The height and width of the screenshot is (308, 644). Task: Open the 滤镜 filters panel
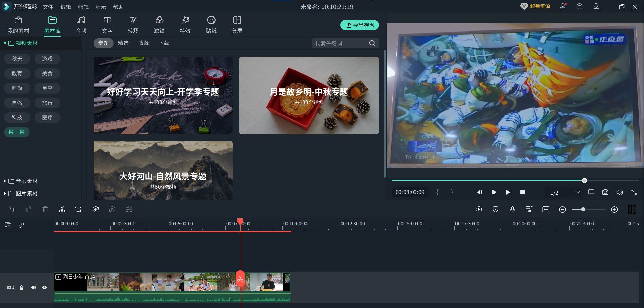pyautogui.click(x=159, y=25)
